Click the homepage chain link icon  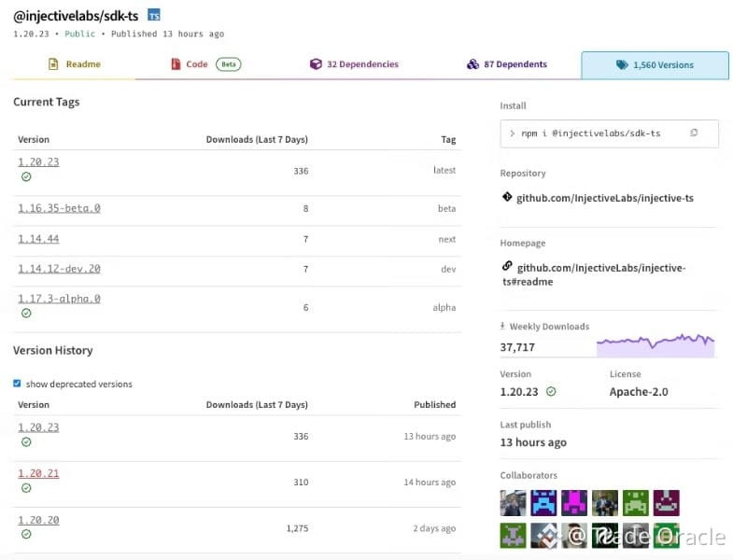[x=507, y=266]
